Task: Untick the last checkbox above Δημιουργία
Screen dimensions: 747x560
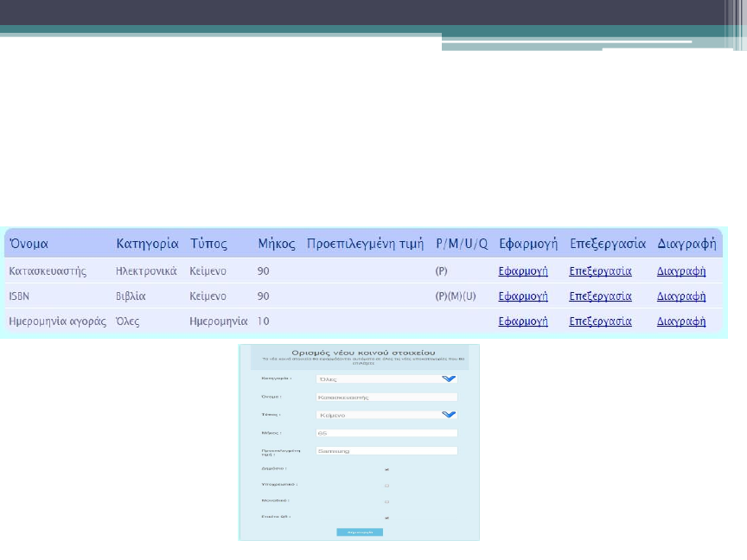Action: pyautogui.click(x=386, y=518)
